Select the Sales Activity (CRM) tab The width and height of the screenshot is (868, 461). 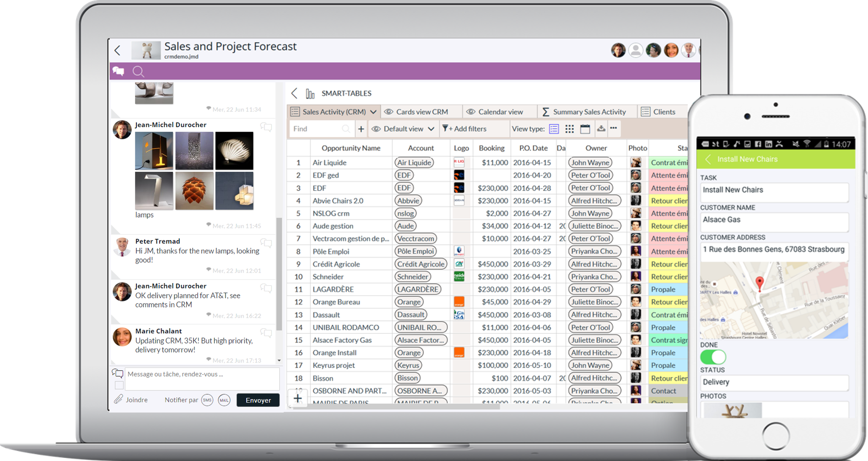pyautogui.click(x=333, y=112)
